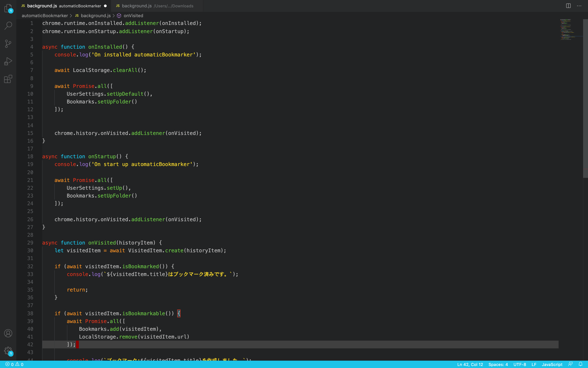Open the Source Control view
The width and height of the screenshot is (588, 368).
[8, 44]
